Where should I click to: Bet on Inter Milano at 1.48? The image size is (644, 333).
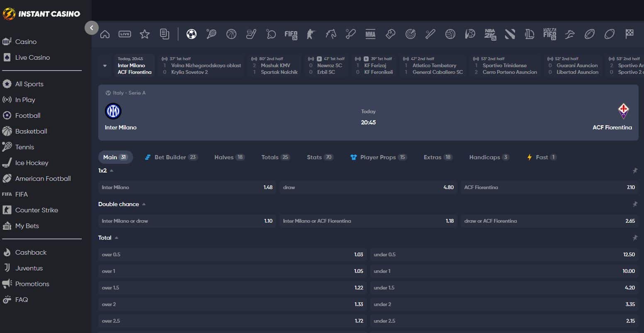click(x=187, y=187)
